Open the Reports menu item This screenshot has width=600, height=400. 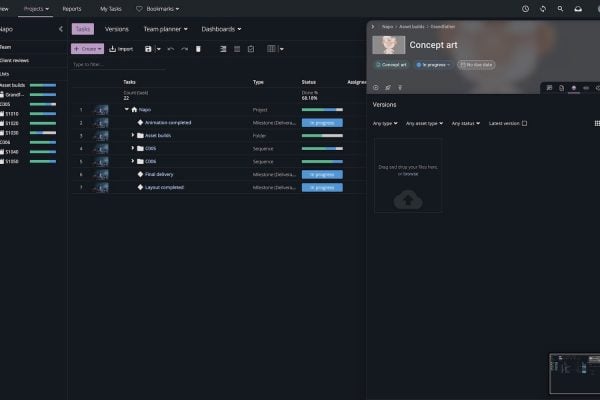point(72,8)
